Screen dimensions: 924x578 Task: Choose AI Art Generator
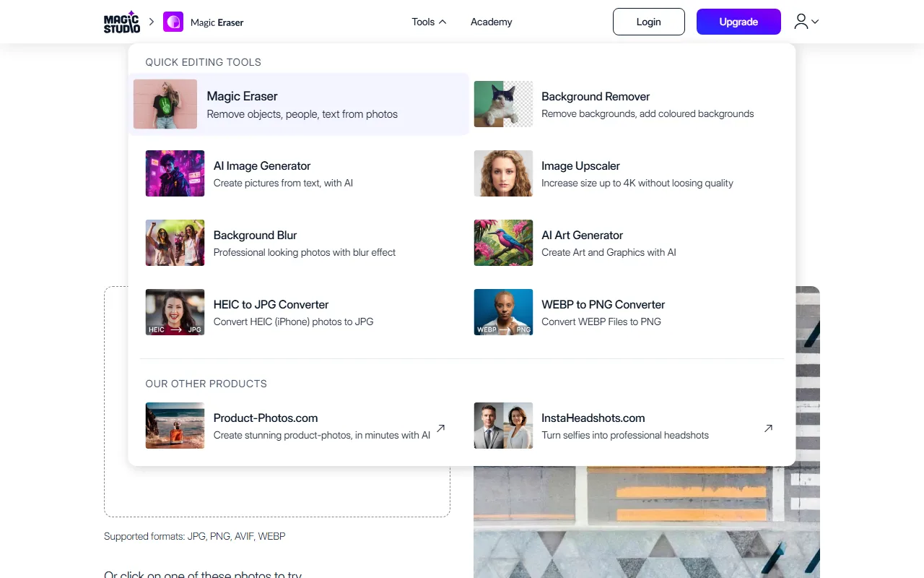(x=628, y=243)
